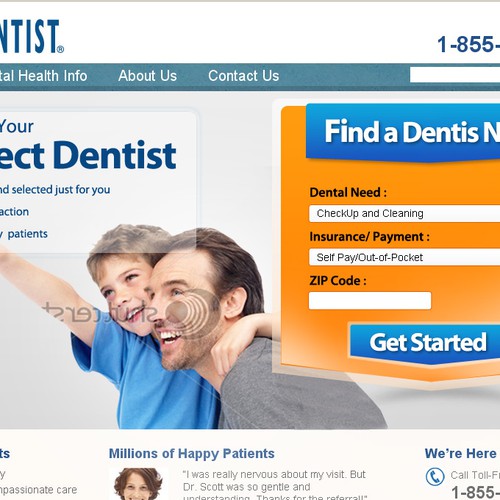Open the Contact Us menu item
The height and width of the screenshot is (500, 500).
click(x=244, y=76)
